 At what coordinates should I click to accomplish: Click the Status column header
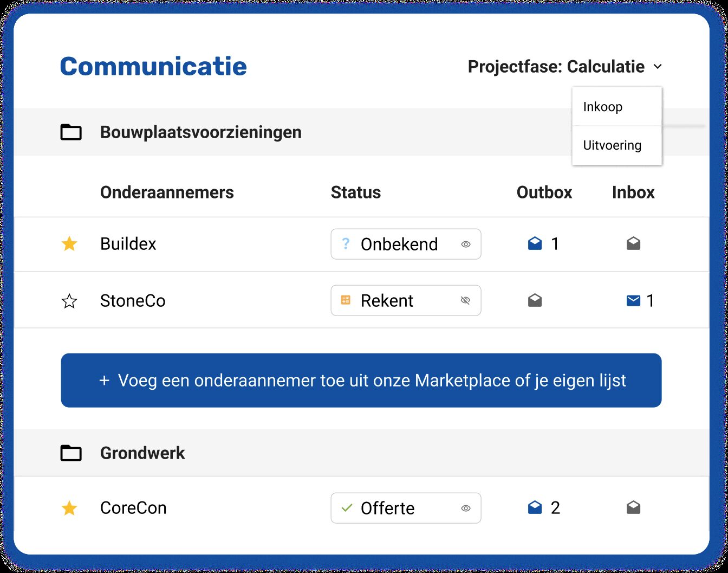(356, 192)
